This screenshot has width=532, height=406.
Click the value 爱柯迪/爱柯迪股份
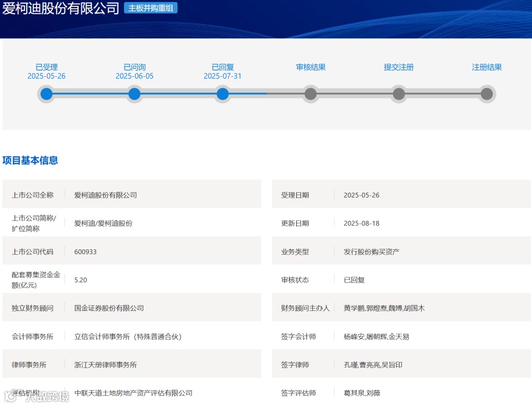click(x=103, y=223)
